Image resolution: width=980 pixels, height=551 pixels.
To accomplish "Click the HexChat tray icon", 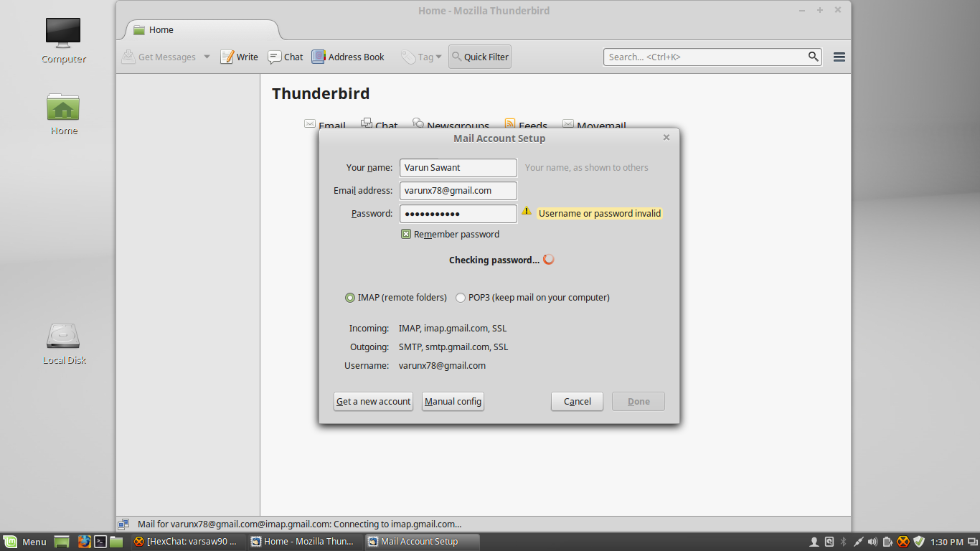I will (903, 542).
